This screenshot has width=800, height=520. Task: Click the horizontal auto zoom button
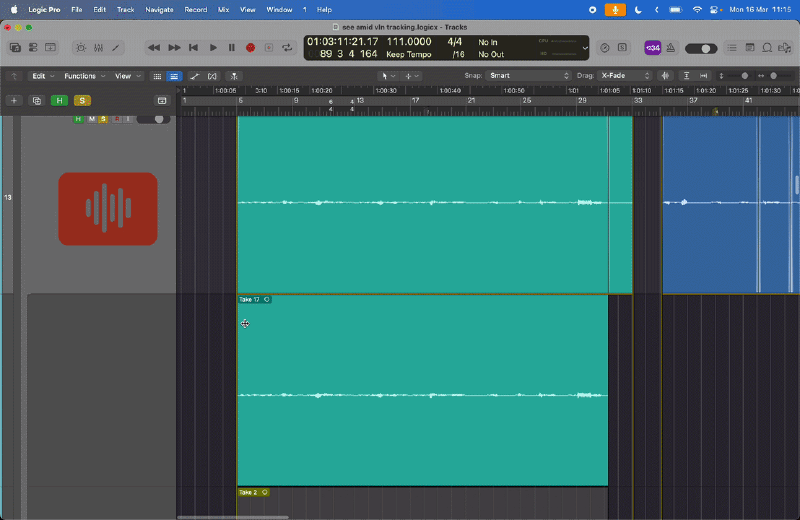pyautogui.click(x=704, y=76)
